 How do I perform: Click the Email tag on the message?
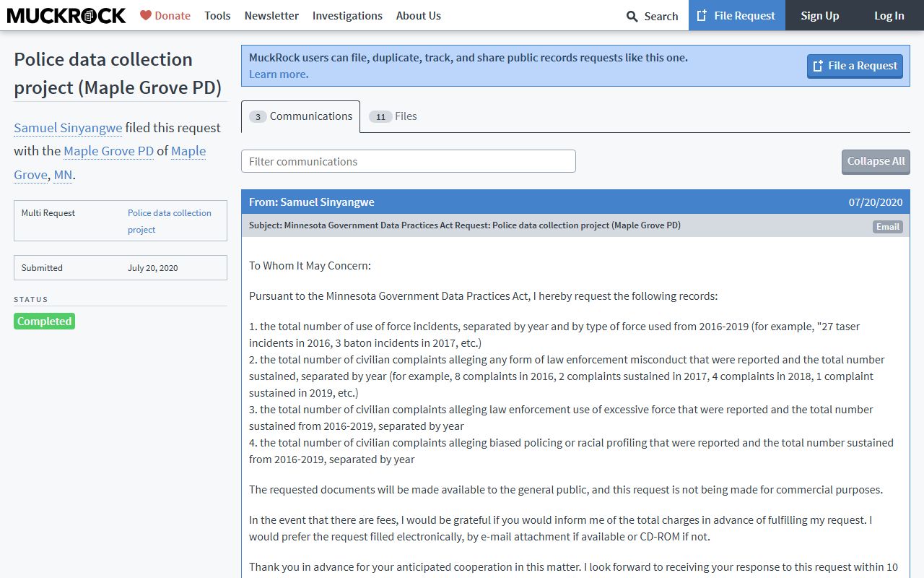point(888,226)
